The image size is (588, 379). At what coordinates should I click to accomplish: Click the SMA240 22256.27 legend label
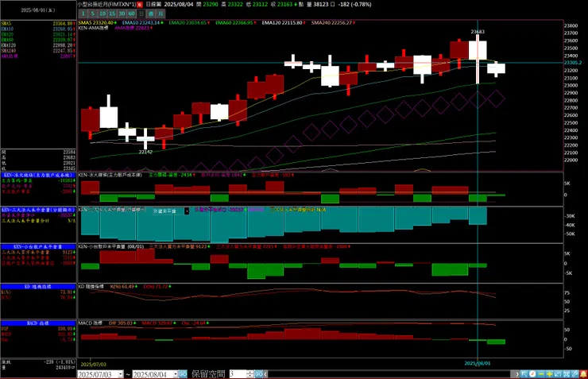pyautogui.click(x=331, y=23)
